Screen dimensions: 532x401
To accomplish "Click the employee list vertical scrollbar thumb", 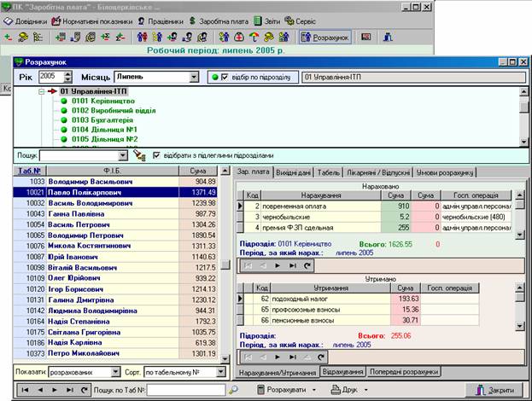I will click(x=225, y=264).
